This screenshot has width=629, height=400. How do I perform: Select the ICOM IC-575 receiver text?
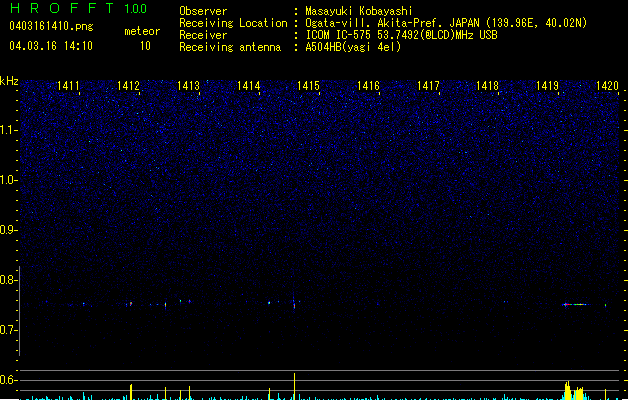point(402,35)
